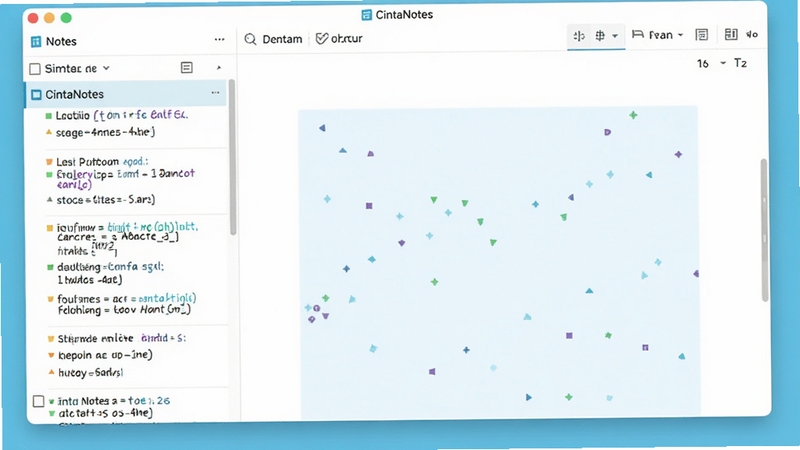The width and height of the screenshot is (800, 450).
Task: Expand the Simter ae chevron dropdown
Action: (x=106, y=68)
